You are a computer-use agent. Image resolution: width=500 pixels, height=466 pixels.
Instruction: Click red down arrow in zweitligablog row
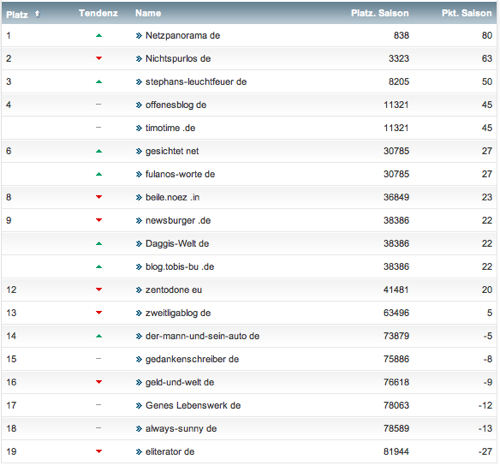tap(99, 312)
